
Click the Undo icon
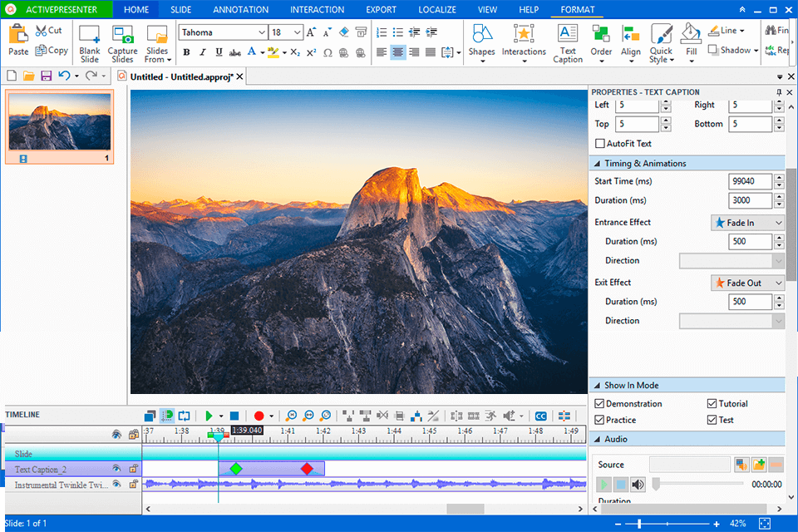pos(64,76)
